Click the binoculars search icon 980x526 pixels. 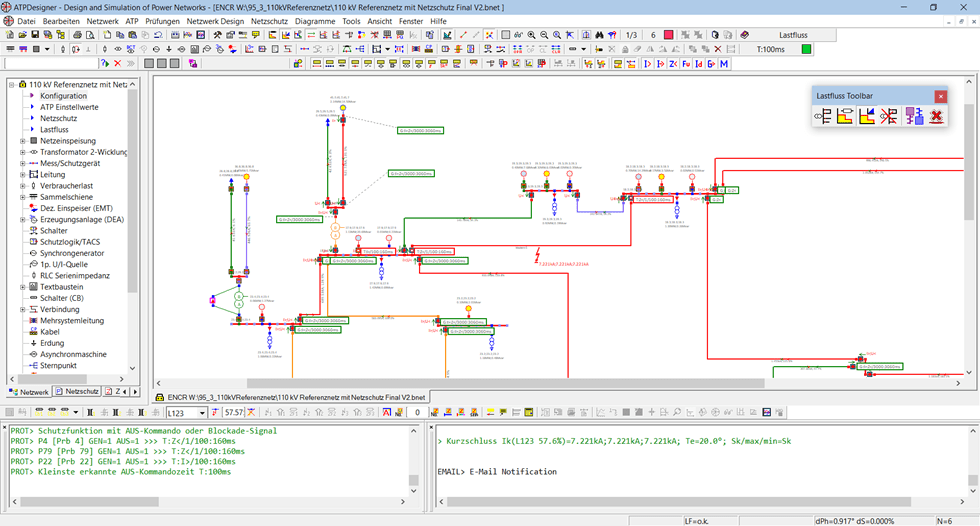coord(598,35)
